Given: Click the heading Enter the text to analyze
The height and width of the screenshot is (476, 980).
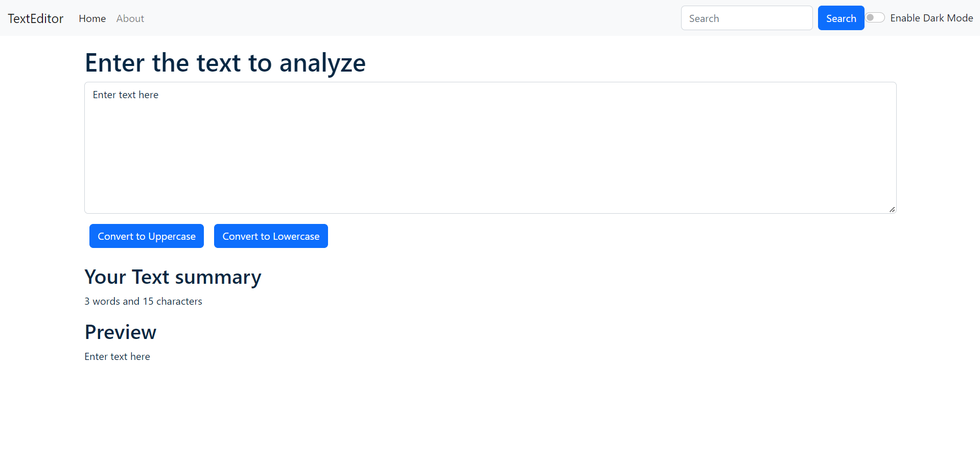Looking at the screenshot, I should pyautogui.click(x=225, y=62).
